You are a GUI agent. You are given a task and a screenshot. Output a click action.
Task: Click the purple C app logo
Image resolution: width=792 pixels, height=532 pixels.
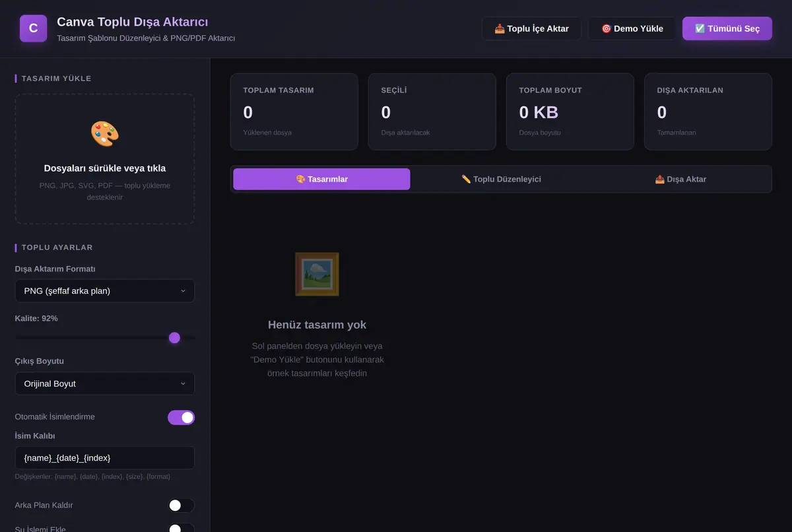(34, 28)
